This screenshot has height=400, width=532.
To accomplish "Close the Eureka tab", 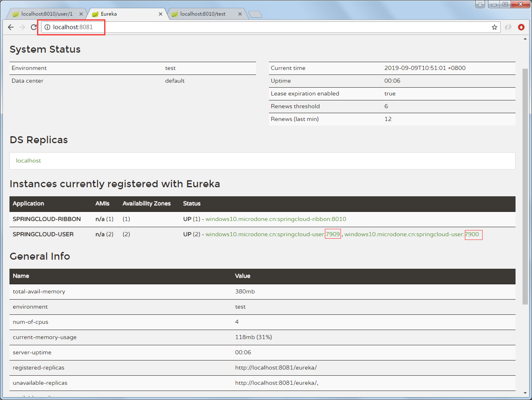I will [x=161, y=14].
